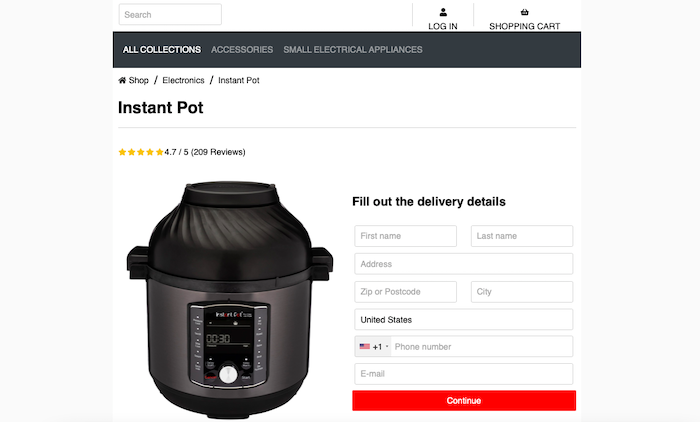
Task: Open the All Collections menu
Action: (162, 50)
